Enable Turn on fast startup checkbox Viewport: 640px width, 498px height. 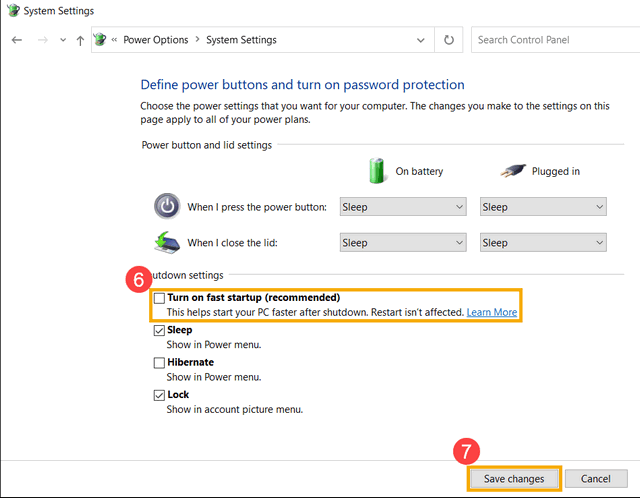[159, 298]
